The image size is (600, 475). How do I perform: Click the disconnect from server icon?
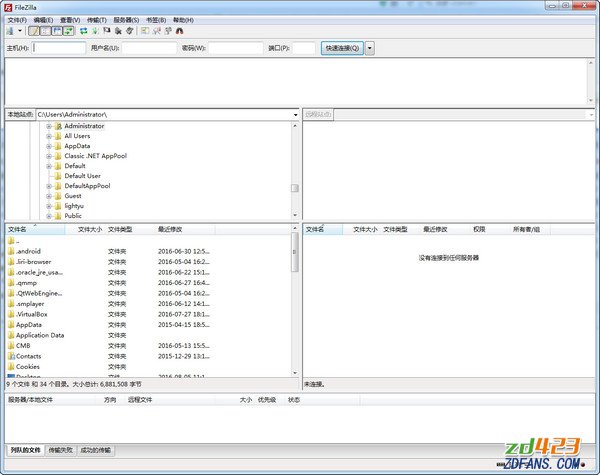click(x=118, y=31)
